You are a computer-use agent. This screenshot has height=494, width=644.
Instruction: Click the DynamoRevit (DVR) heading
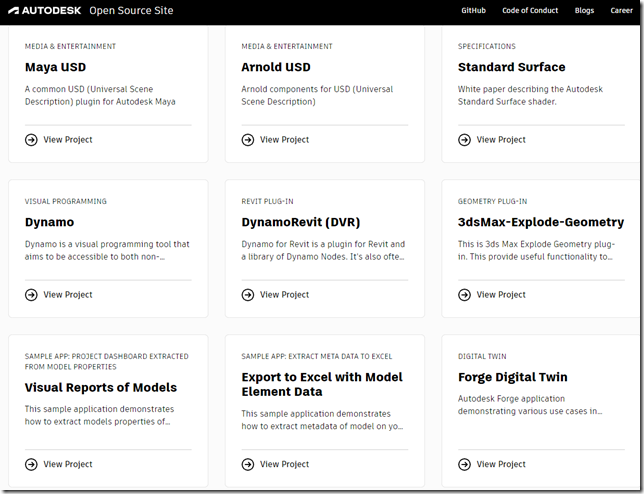point(301,222)
